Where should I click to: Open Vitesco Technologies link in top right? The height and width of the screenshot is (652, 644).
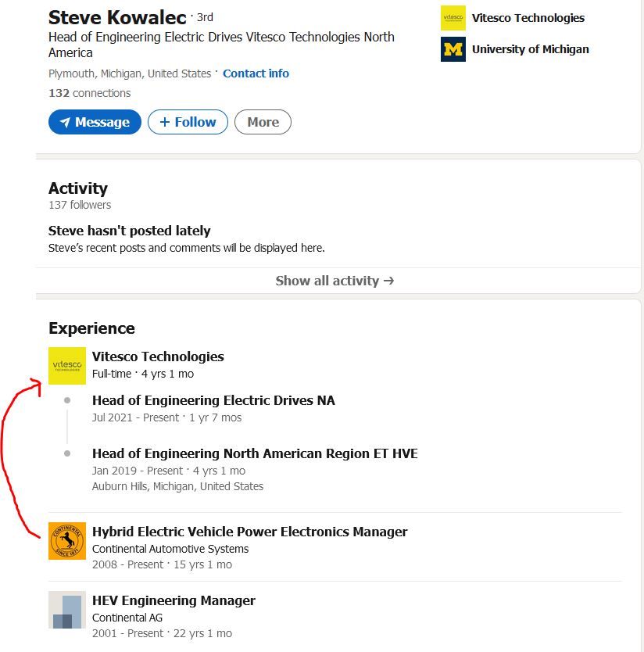[528, 18]
